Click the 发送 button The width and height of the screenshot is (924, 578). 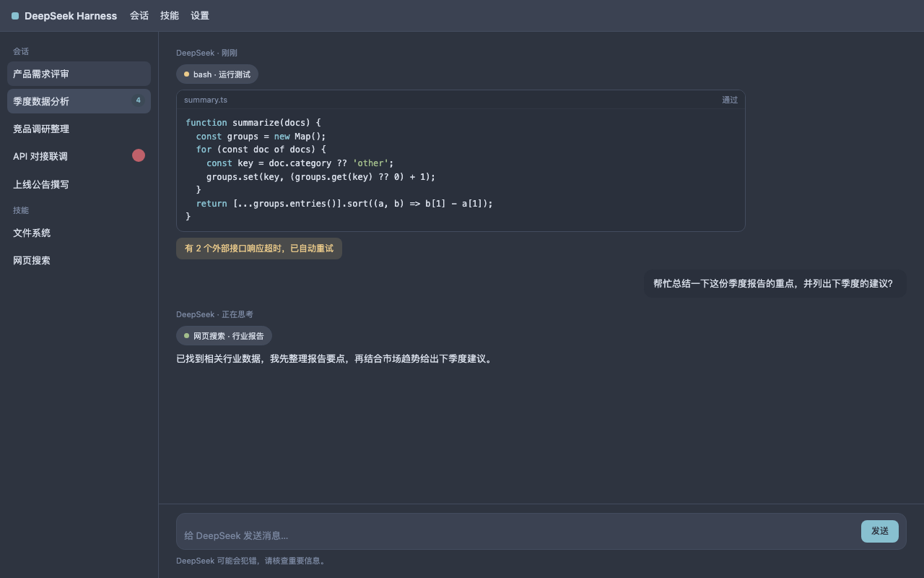click(880, 531)
